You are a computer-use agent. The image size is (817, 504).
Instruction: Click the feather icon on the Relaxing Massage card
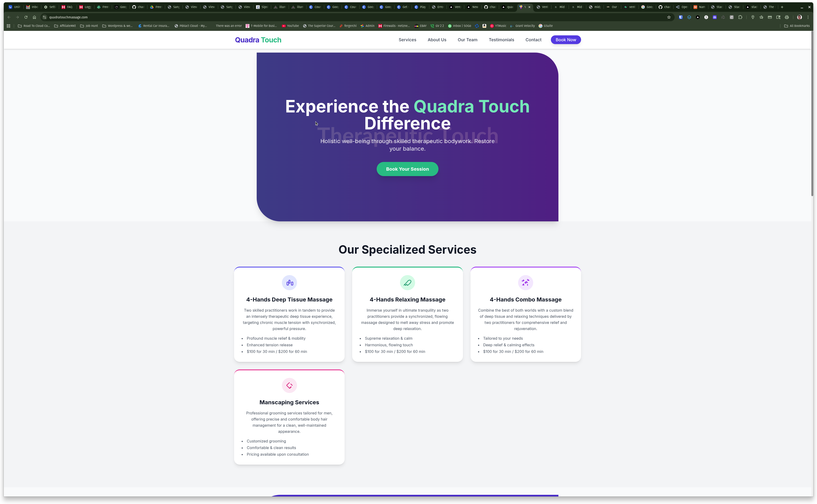pyautogui.click(x=407, y=282)
